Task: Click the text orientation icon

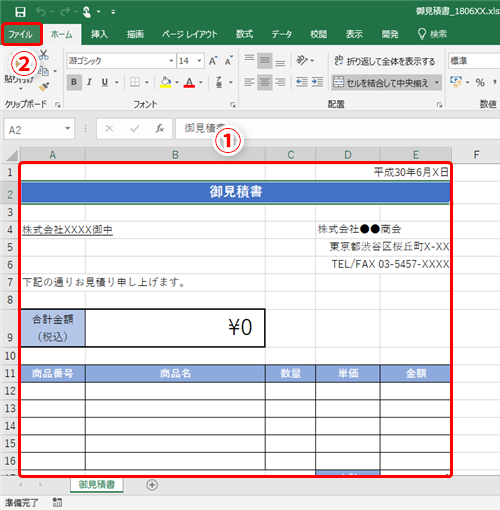Action: click(302, 60)
